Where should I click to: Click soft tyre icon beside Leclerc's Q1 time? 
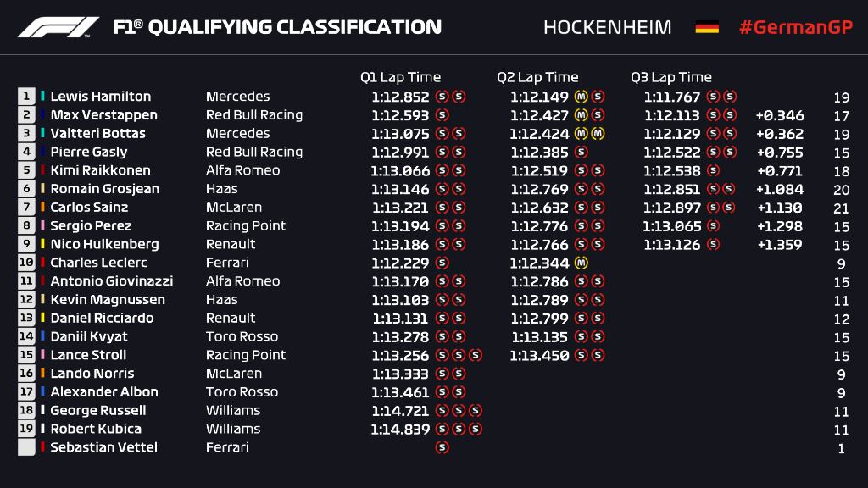coord(442,263)
